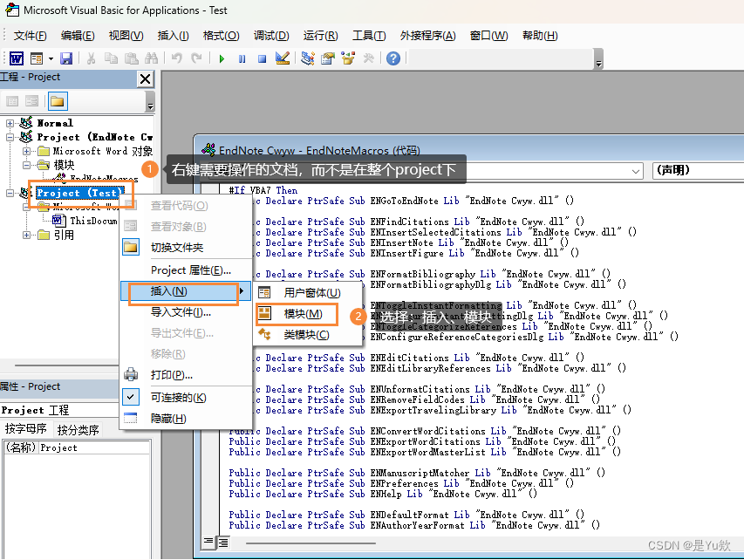Click the Paste clipboard icon

(x=132, y=58)
